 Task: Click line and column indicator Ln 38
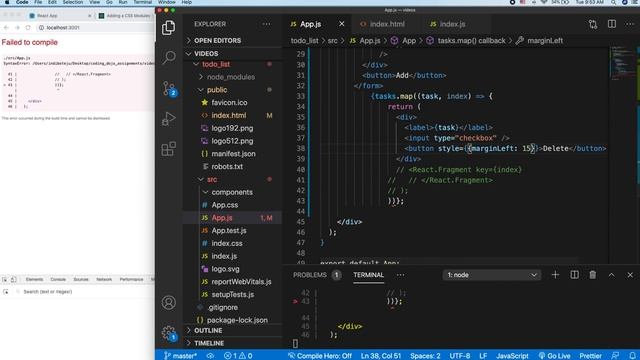[381, 356]
